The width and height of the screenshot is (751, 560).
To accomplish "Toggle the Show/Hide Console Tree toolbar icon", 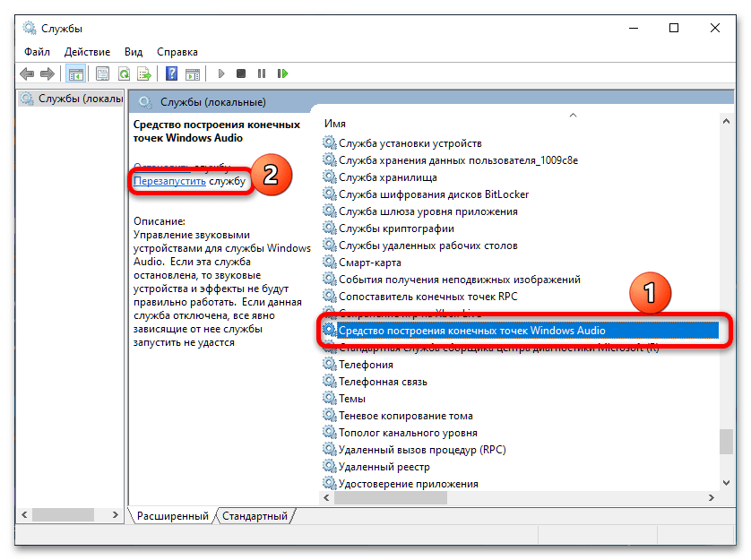I will point(75,73).
